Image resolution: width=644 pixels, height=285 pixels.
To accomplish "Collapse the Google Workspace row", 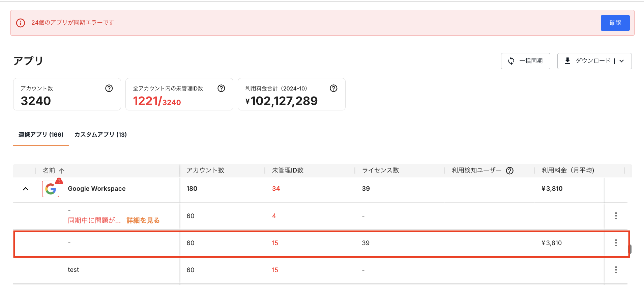I will point(26,189).
